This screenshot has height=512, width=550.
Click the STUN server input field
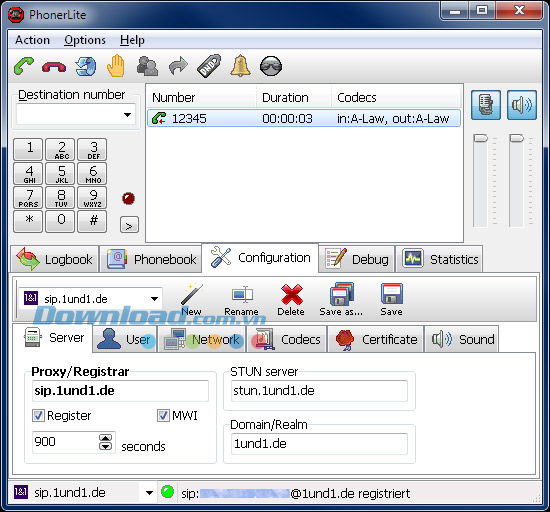point(319,391)
